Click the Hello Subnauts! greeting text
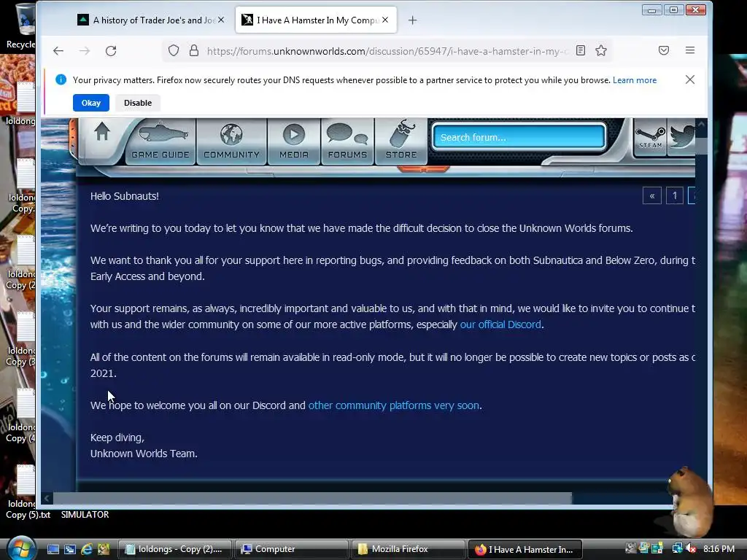 [125, 196]
